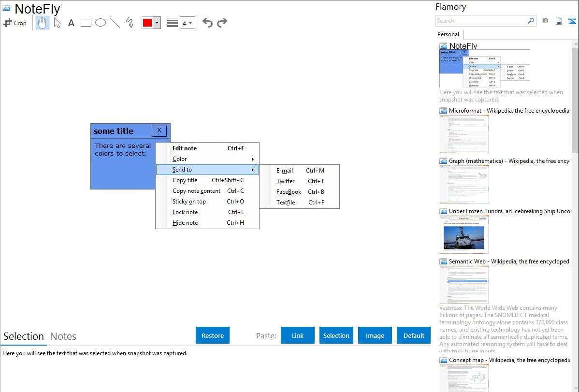Click the icon beside Under Frozen Tundra title

(x=443, y=211)
